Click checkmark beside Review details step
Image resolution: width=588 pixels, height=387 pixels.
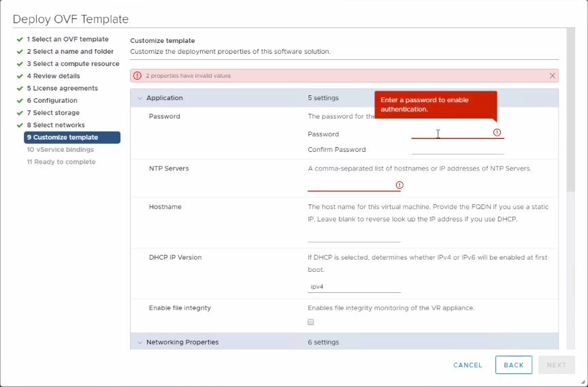point(20,76)
